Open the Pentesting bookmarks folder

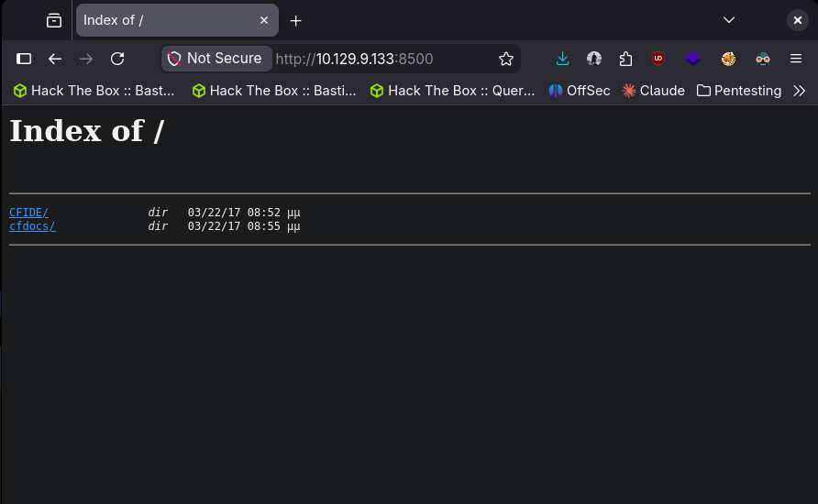pos(739,91)
